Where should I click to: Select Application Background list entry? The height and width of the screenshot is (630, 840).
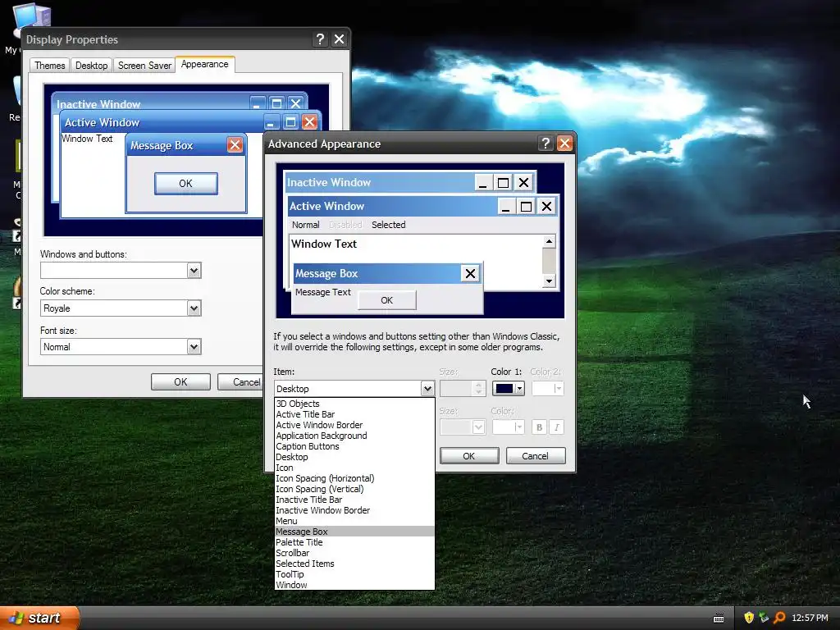tap(354, 436)
